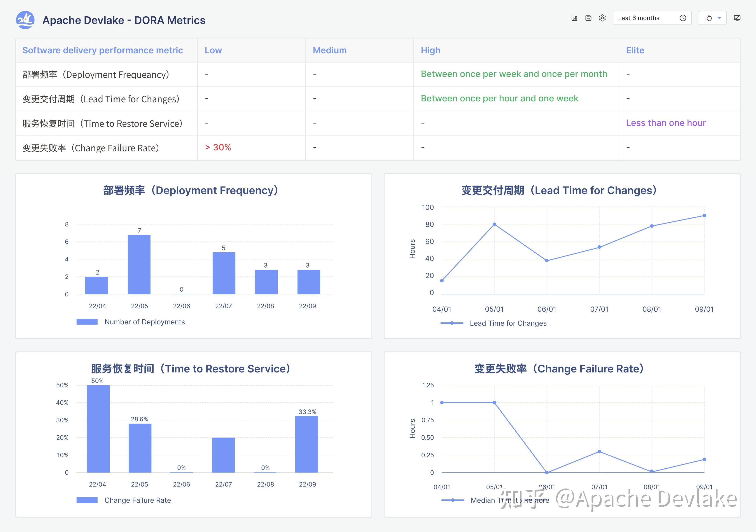Open dashboard settings gear icon
This screenshot has height=532, width=756.
602,18
